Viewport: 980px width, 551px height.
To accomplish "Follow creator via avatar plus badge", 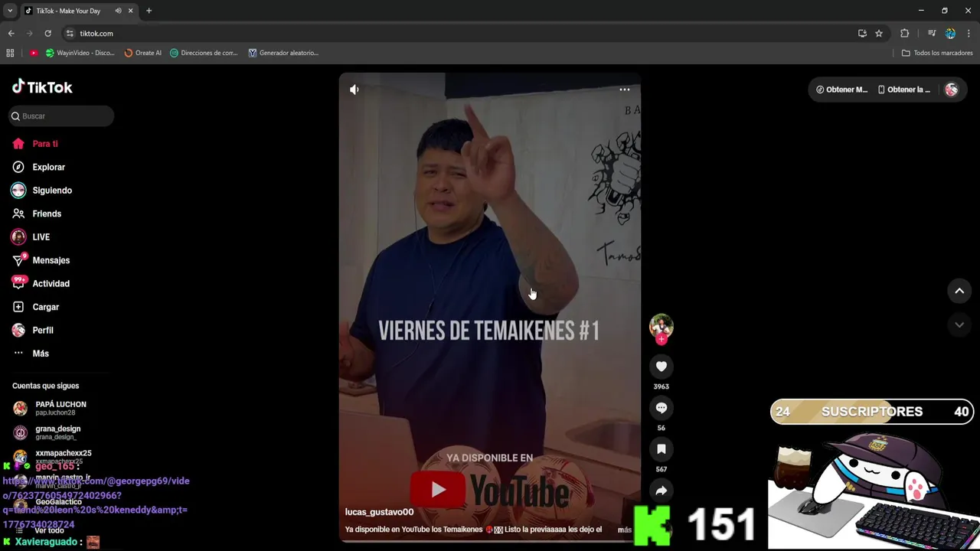I will click(x=661, y=339).
